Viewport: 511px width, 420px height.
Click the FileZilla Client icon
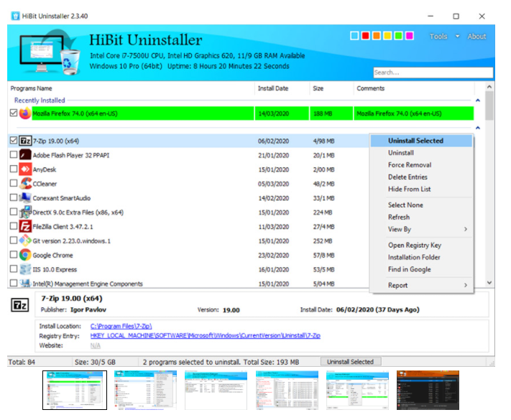[25, 227]
